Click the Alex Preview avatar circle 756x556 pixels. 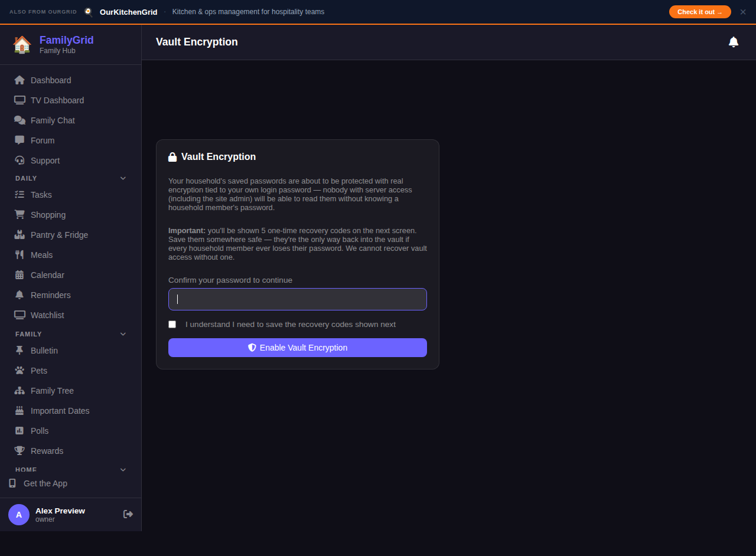pos(19,515)
